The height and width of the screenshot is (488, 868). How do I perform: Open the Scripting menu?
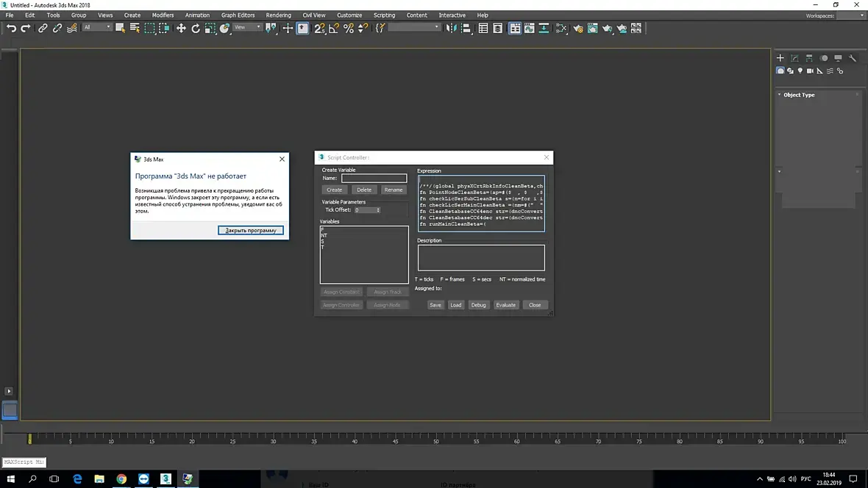(x=384, y=15)
